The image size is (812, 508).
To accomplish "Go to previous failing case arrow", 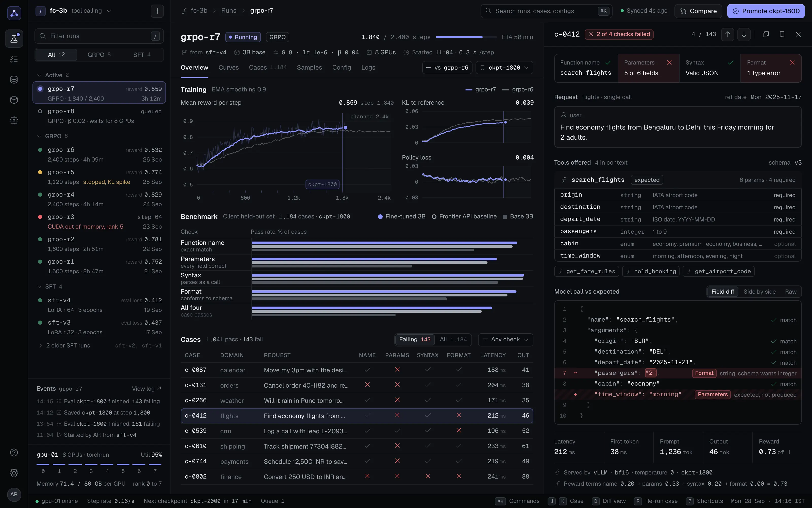I will [728, 34].
